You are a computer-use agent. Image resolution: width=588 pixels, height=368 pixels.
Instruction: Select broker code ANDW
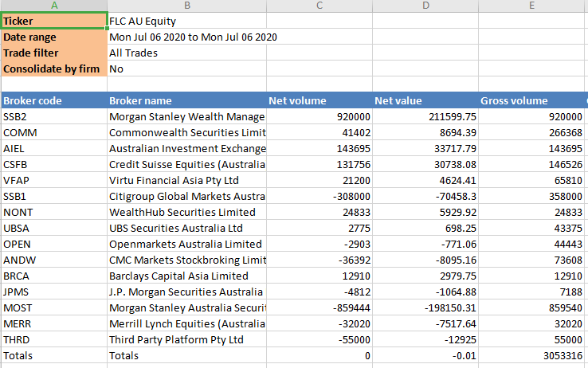pyautogui.click(x=54, y=260)
